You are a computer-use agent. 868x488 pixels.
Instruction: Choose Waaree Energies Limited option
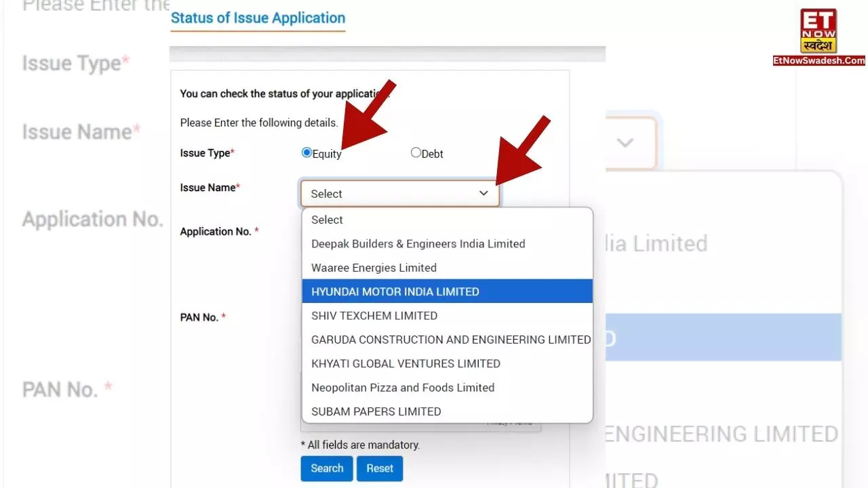(x=448, y=268)
